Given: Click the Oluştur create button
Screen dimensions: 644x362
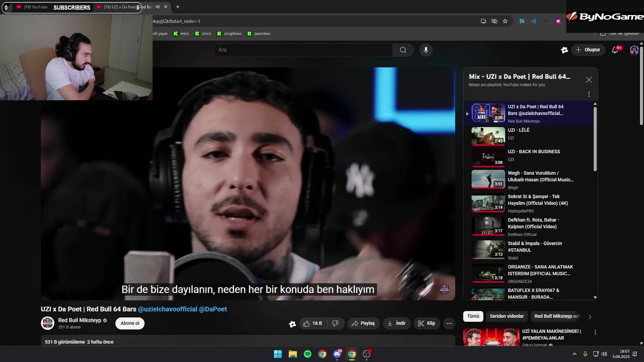Looking at the screenshot, I should [x=588, y=50].
